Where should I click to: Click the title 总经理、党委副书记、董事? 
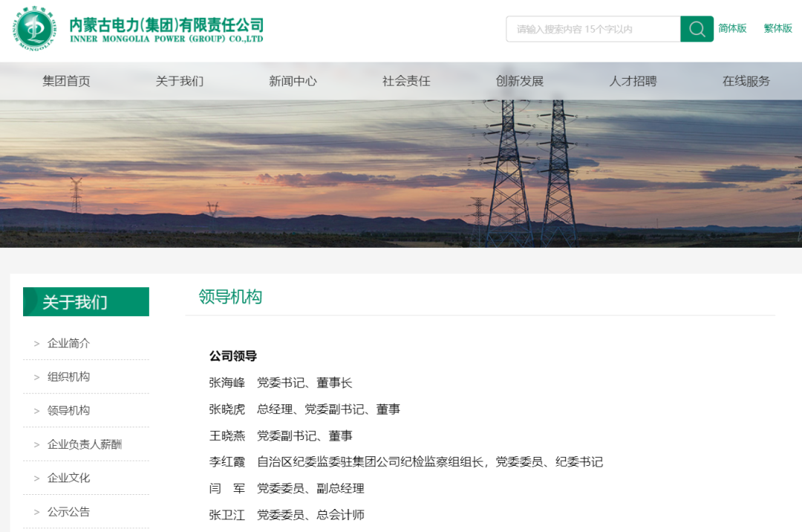click(x=328, y=410)
